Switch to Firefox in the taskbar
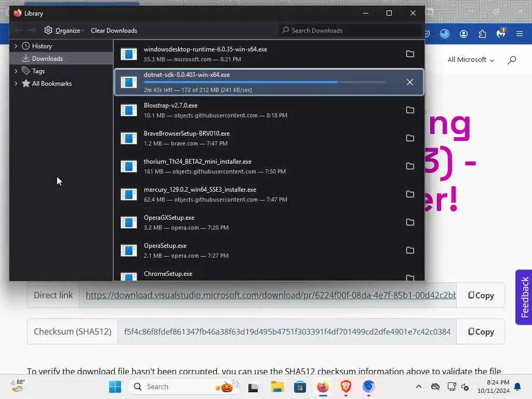The height and width of the screenshot is (399, 532). pos(323,387)
